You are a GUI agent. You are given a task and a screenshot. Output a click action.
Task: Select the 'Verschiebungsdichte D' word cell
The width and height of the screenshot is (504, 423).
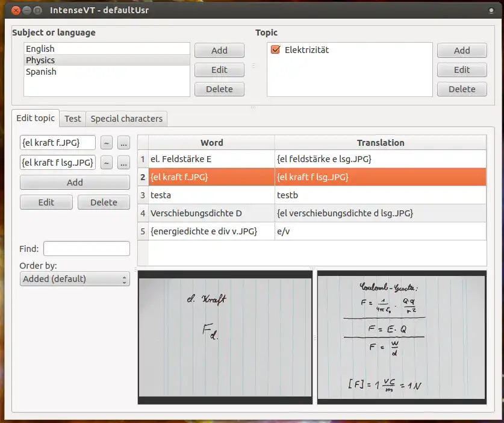[211, 213]
